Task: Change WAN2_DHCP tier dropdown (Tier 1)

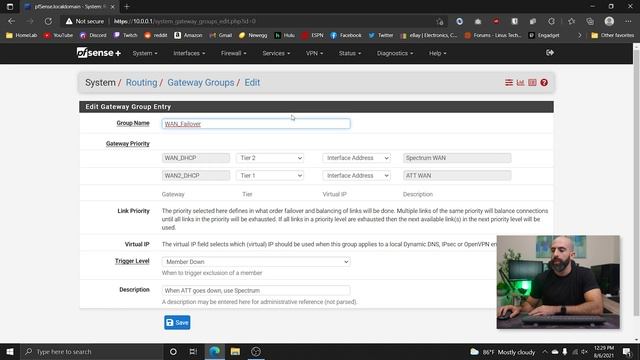Action: click(x=270, y=176)
